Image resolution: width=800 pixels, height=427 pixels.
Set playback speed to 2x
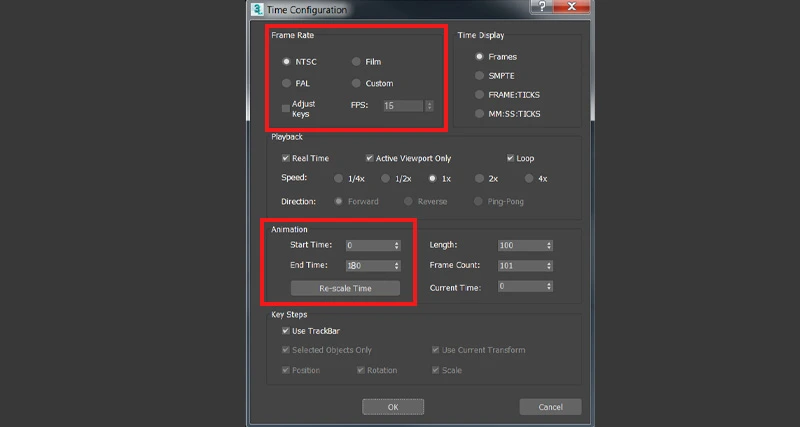click(479, 178)
